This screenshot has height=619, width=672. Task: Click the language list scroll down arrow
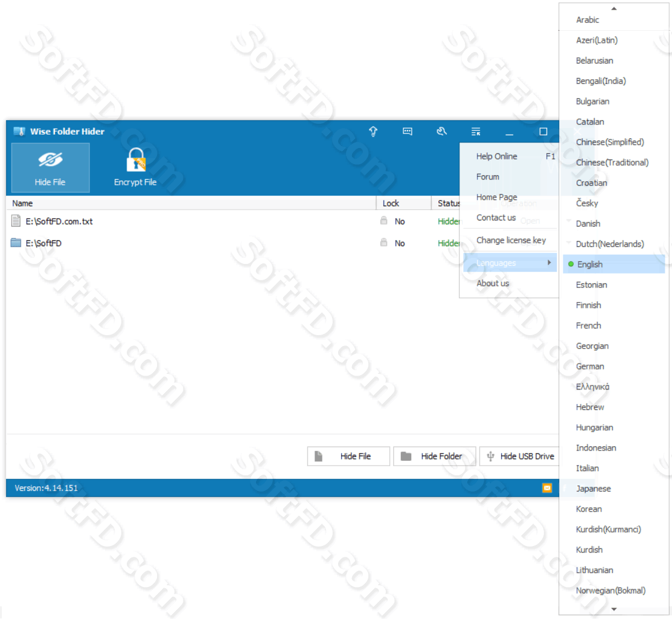tap(613, 609)
